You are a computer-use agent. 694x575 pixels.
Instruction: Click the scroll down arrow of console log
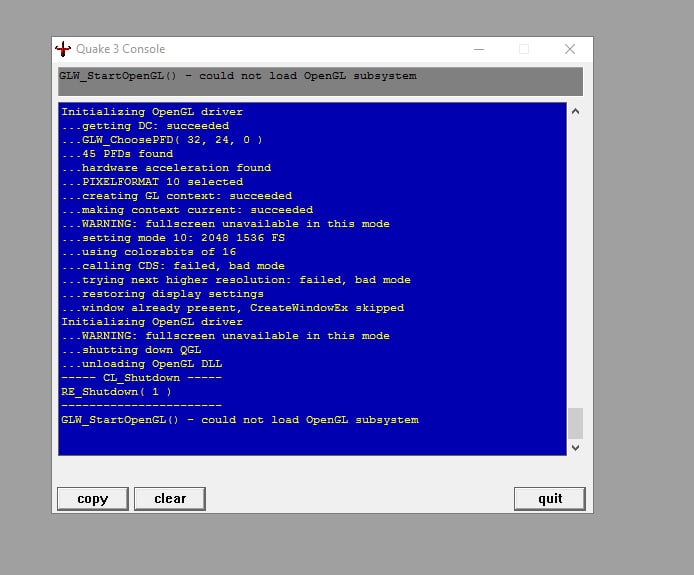(575, 448)
